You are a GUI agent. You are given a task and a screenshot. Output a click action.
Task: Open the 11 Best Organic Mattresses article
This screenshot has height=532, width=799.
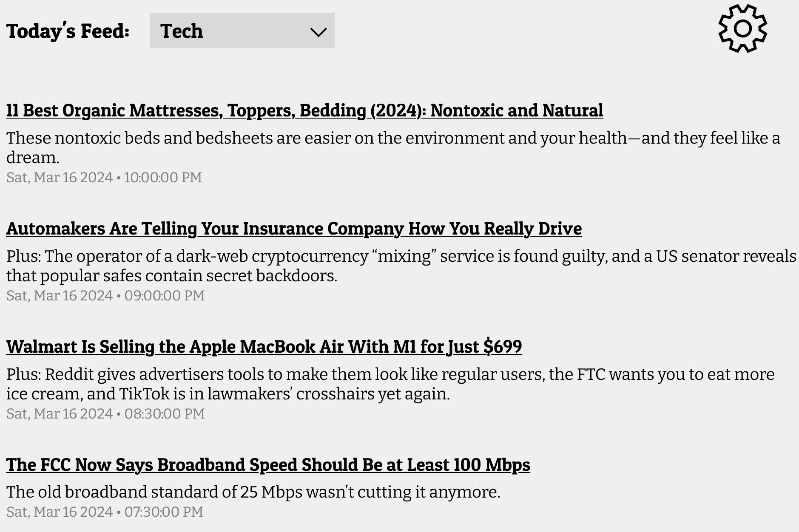pos(304,110)
